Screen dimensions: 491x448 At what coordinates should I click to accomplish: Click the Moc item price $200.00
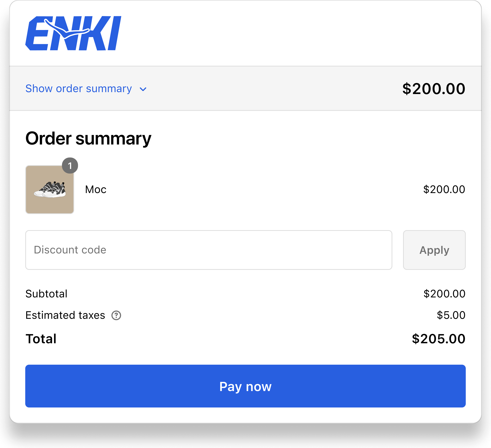[444, 189]
